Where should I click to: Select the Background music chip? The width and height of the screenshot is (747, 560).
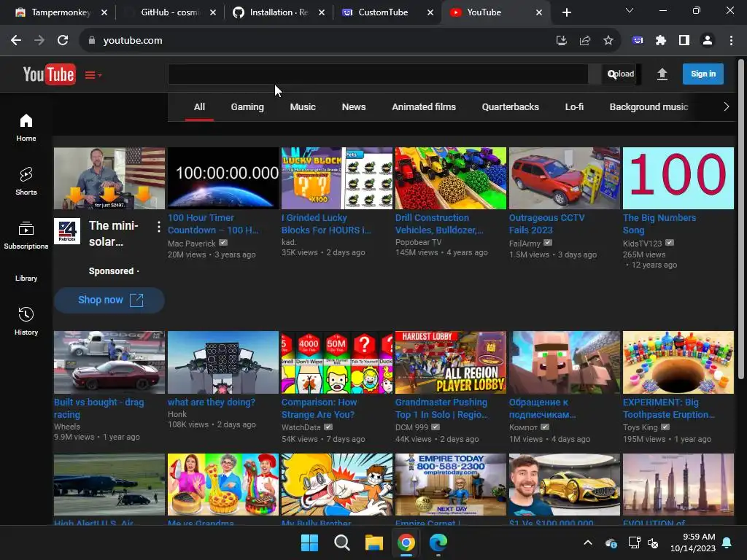coord(649,107)
